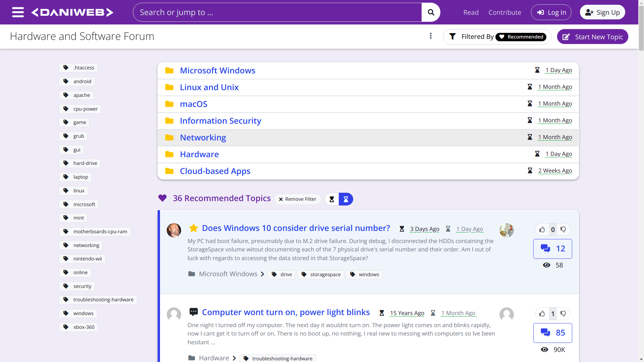Viewport: 644px width, 362px height.
Task: Select the mint tag
Action: tap(73, 218)
